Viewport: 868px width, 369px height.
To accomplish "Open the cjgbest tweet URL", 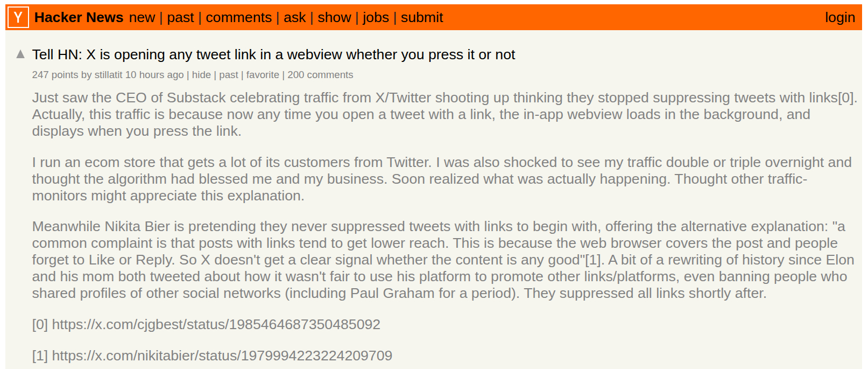I will point(216,324).
